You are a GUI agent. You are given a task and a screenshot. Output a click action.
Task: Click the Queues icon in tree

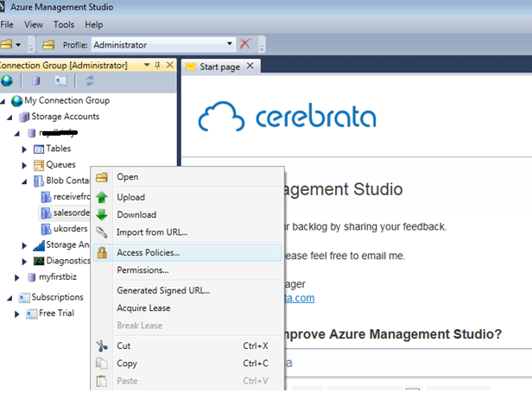point(39,165)
